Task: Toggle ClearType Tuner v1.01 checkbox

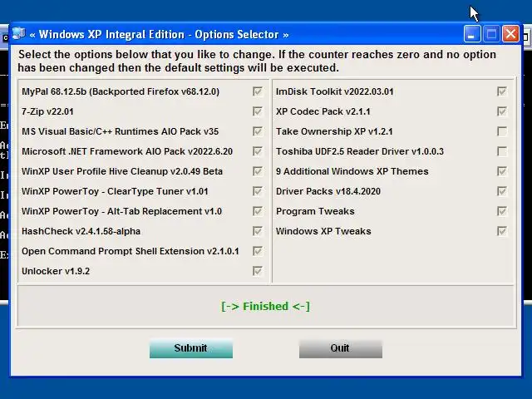Action: coord(258,191)
